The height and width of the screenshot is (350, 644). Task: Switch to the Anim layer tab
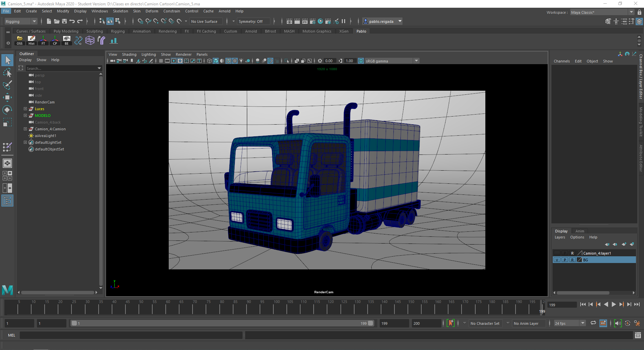point(580,231)
